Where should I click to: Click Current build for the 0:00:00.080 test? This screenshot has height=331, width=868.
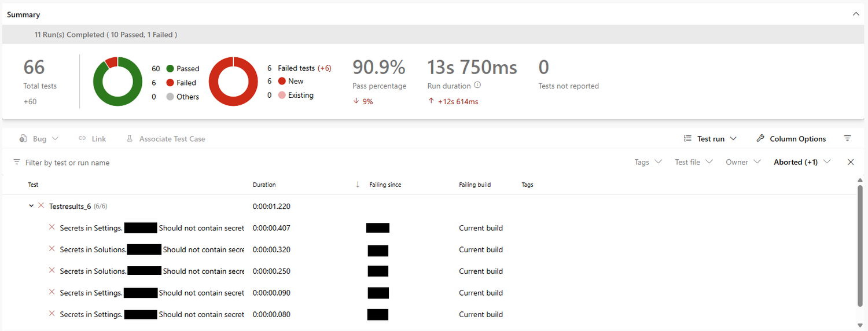point(481,314)
